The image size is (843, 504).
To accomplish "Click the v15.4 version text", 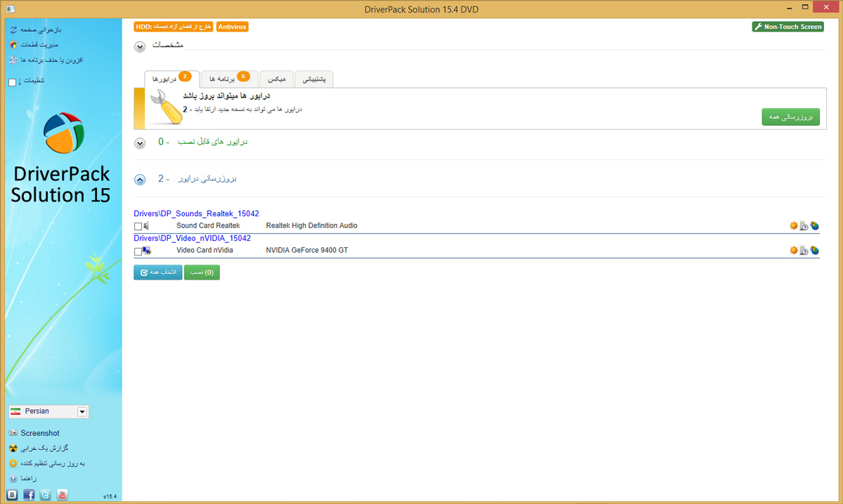I will pyautogui.click(x=110, y=496).
